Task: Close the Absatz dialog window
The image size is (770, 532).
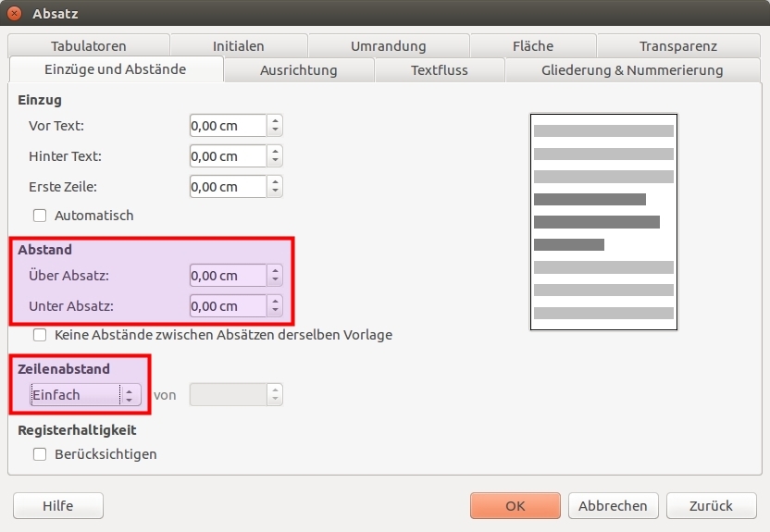Action: coord(15,14)
